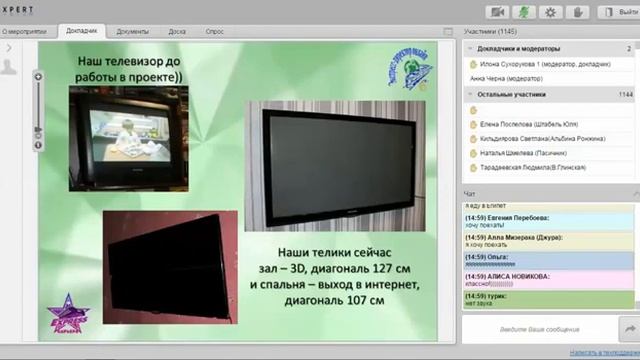Image resolution: width=640 pixels, height=360 pixels.
Task: Expand the left sidebar arrow
Action: point(9,48)
